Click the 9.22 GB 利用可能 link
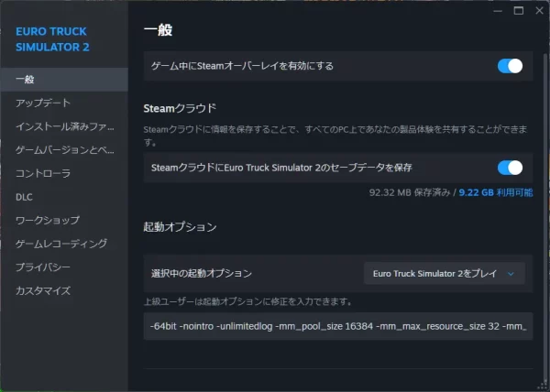The width and height of the screenshot is (550, 392). (496, 192)
